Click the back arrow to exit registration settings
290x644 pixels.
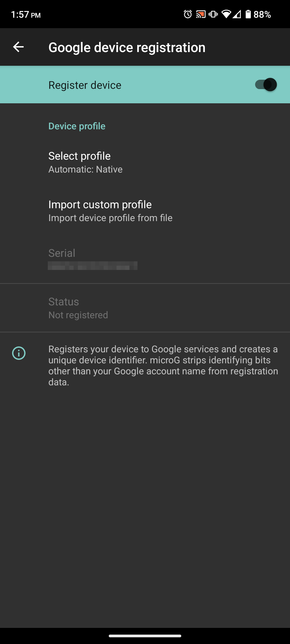[x=18, y=47]
